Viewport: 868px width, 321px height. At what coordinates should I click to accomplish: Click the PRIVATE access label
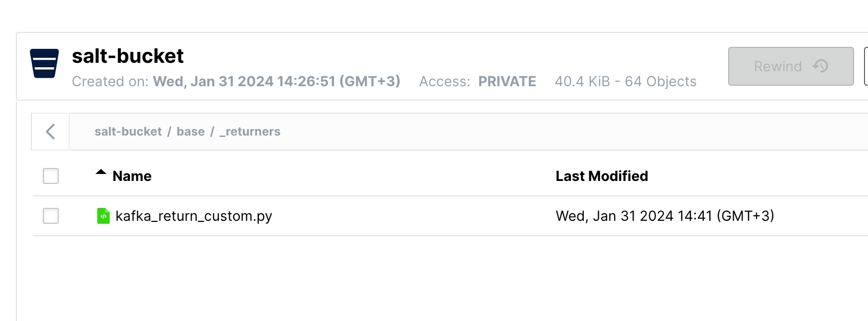click(x=507, y=81)
